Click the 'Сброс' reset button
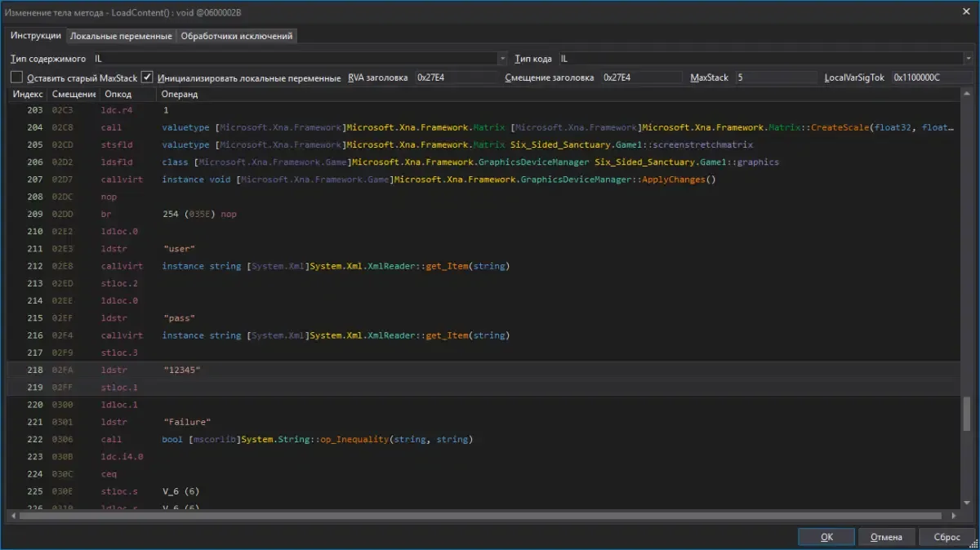 coord(946,537)
